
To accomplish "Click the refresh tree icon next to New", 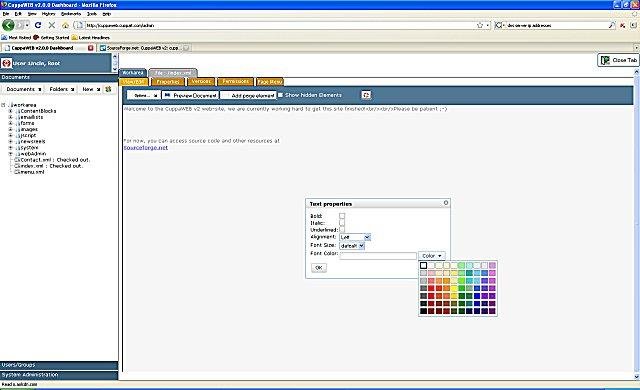I will click(x=108, y=89).
